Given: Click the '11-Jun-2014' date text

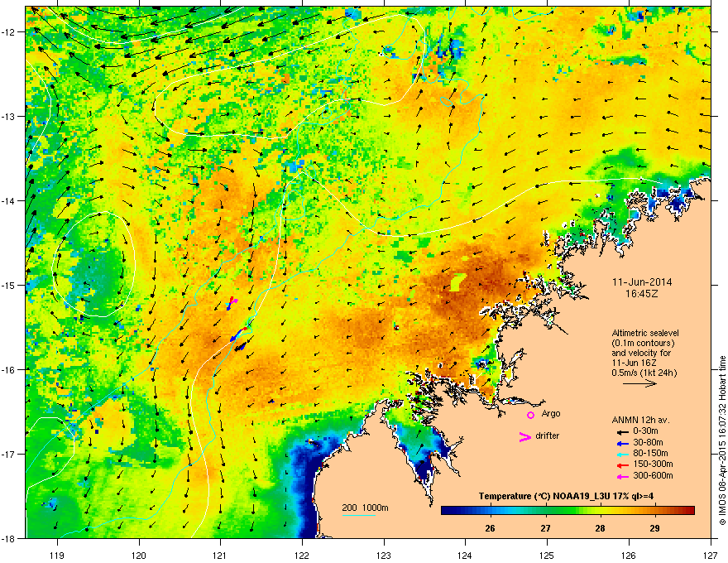Looking at the screenshot, I should 642,282.
